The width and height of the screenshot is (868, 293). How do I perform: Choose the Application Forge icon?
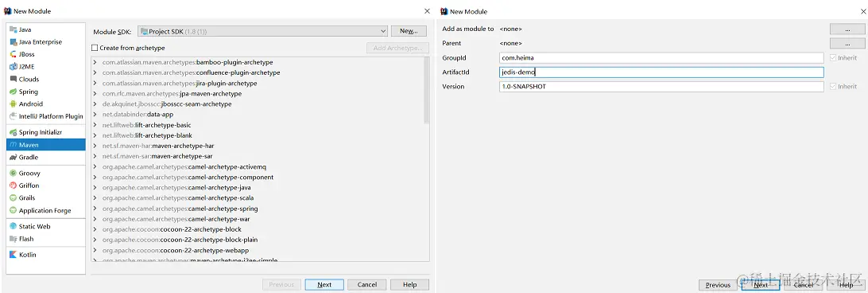14,210
